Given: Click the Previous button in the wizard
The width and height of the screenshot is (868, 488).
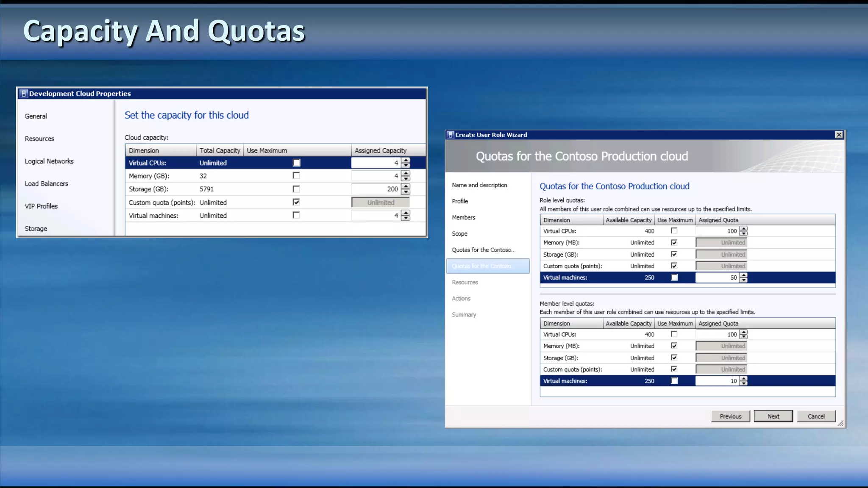Looking at the screenshot, I should 731,416.
